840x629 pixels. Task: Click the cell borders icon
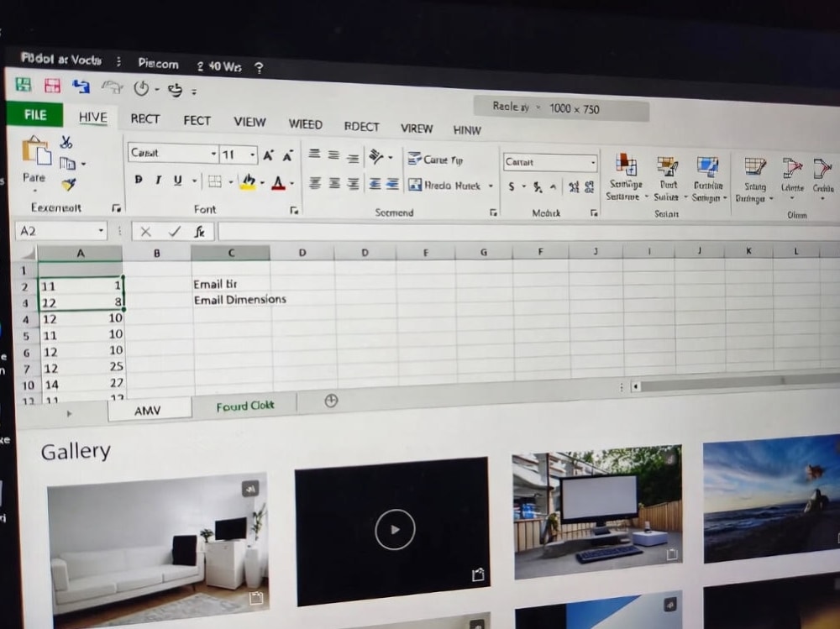point(215,181)
